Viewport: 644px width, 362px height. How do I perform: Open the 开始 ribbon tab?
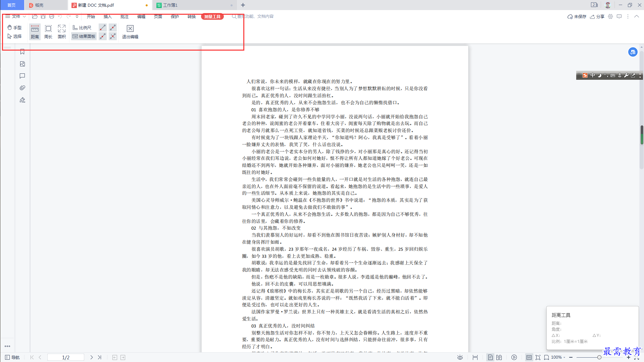pyautogui.click(x=91, y=16)
